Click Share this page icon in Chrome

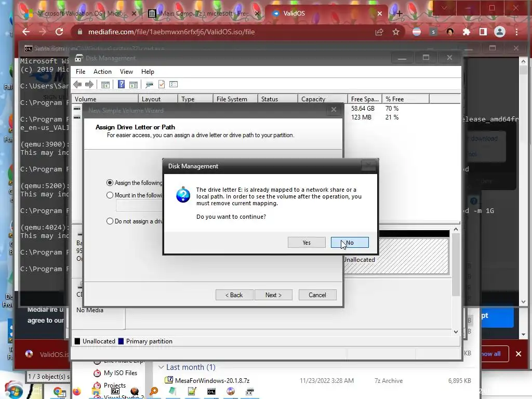[x=379, y=32]
